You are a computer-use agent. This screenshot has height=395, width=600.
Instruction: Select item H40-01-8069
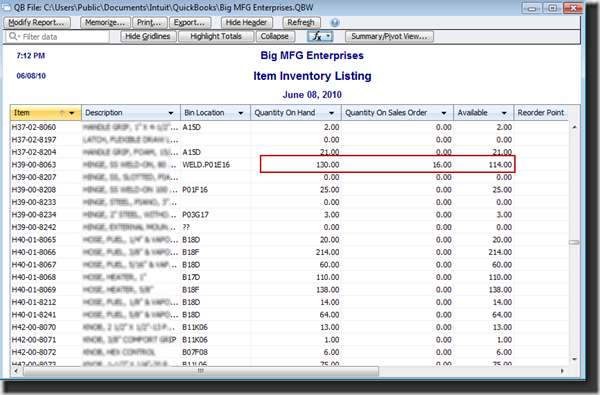click(x=34, y=290)
